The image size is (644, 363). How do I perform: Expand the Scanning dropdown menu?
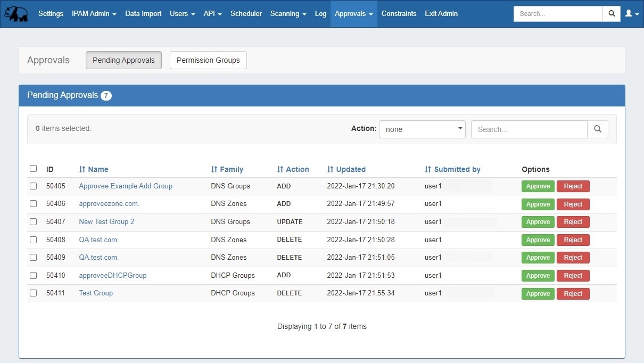point(288,14)
